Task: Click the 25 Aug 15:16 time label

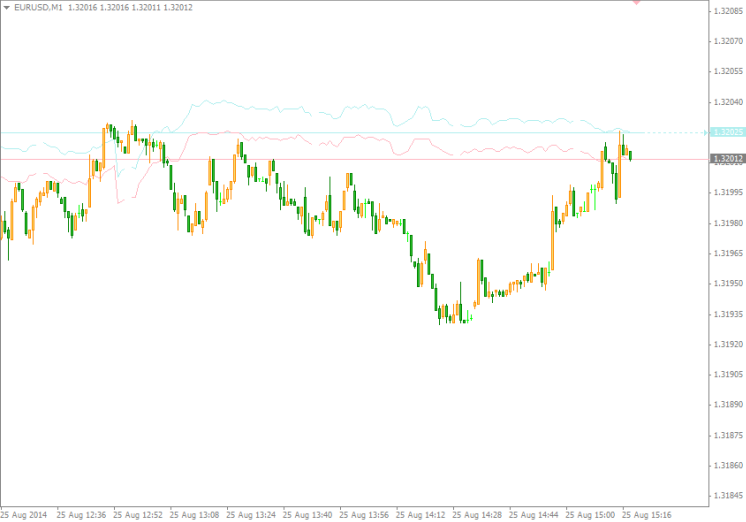Action: (648, 514)
